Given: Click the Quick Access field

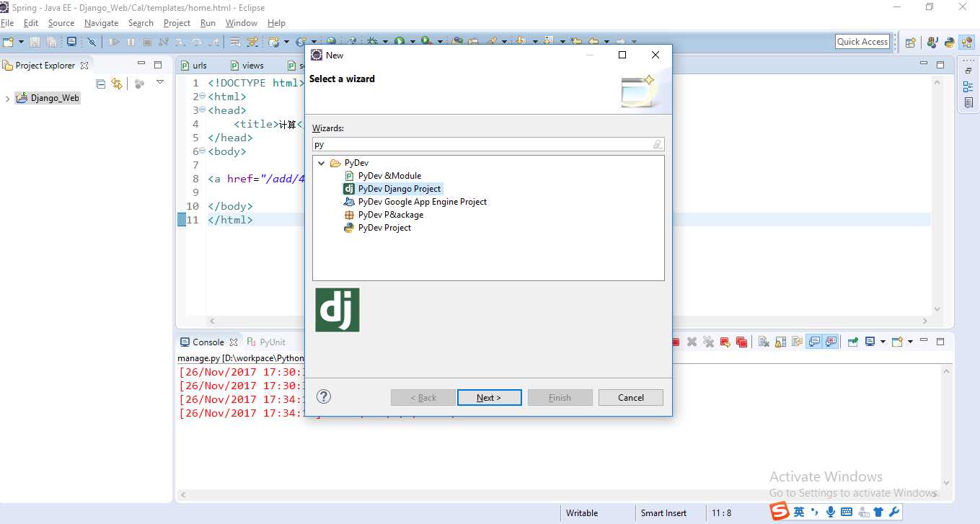Looking at the screenshot, I should click(862, 42).
